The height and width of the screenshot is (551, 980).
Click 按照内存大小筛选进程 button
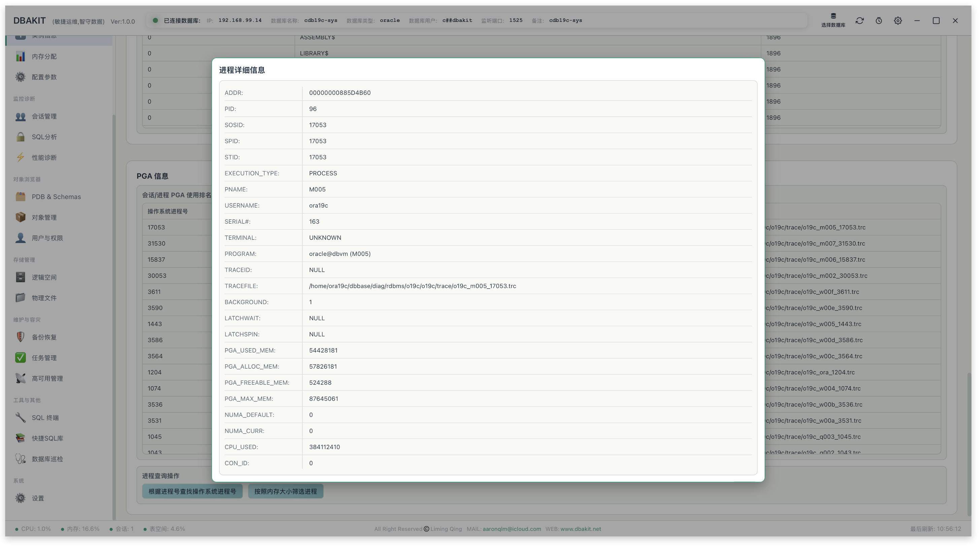pyautogui.click(x=285, y=491)
